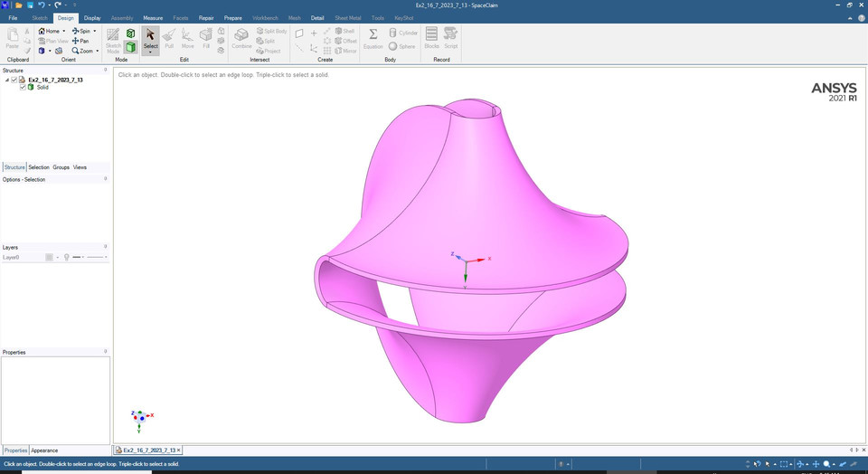Activate the Zoom orient tool
Image resolution: width=868 pixels, height=474 pixels.
point(82,51)
